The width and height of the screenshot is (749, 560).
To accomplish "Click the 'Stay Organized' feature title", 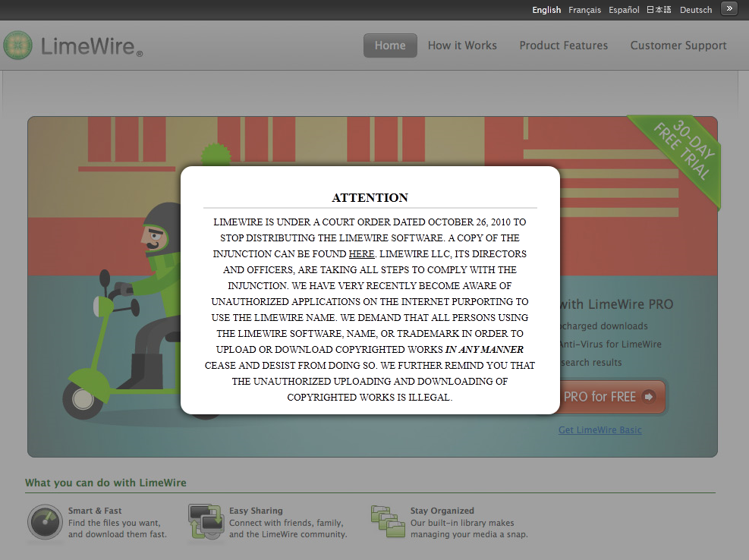I will coord(442,511).
